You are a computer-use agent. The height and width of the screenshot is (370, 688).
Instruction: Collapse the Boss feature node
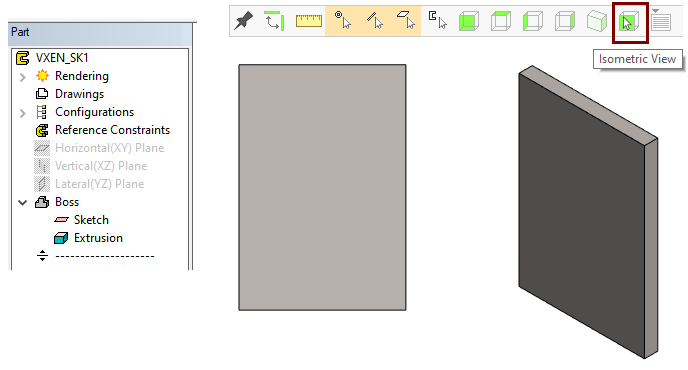click(22, 202)
